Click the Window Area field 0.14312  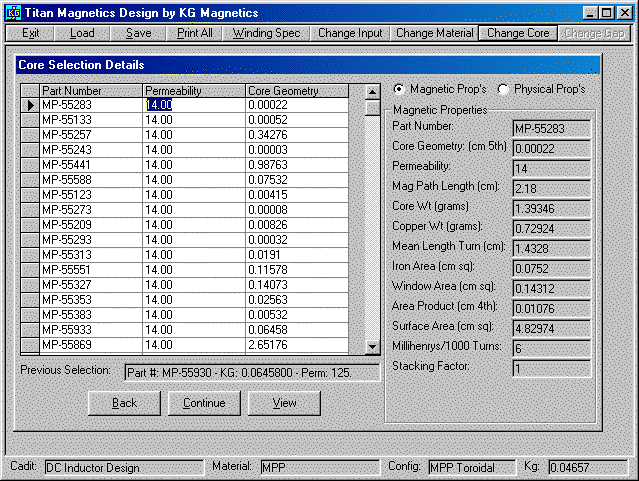click(551, 289)
